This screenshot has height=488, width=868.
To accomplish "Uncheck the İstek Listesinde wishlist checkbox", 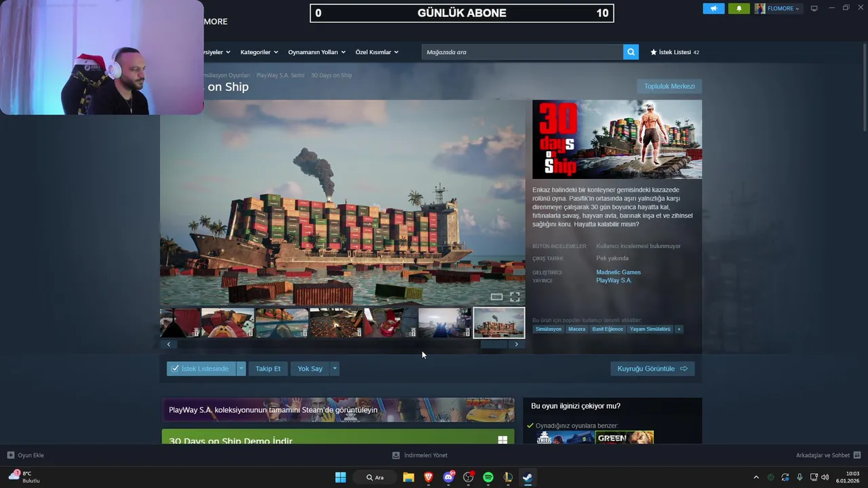I will [x=175, y=369].
